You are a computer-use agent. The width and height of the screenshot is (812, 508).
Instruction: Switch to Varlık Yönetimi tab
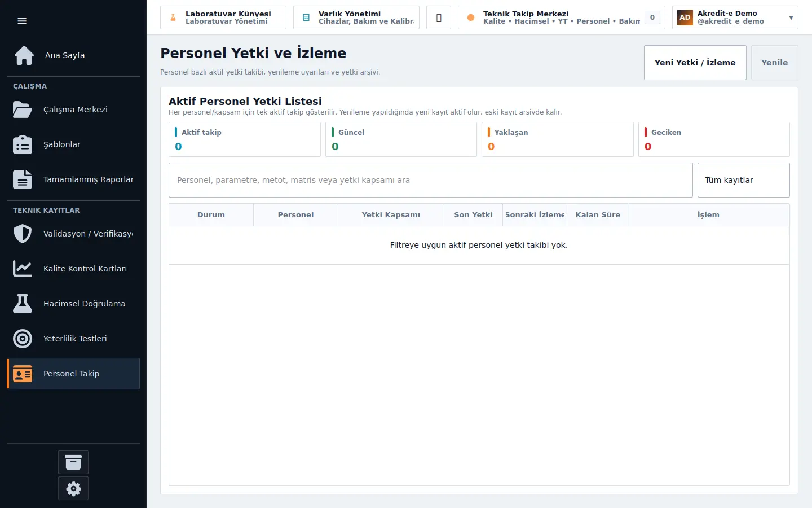(356, 17)
